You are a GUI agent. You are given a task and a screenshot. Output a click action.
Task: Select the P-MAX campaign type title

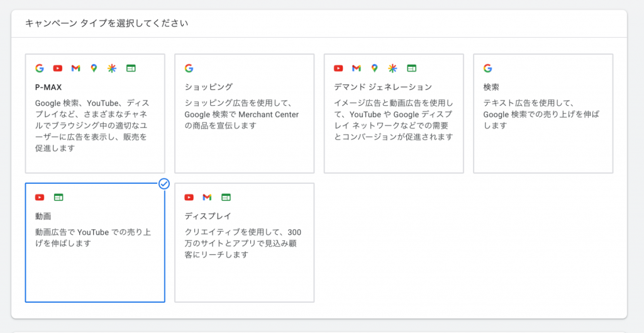(x=48, y=87)
